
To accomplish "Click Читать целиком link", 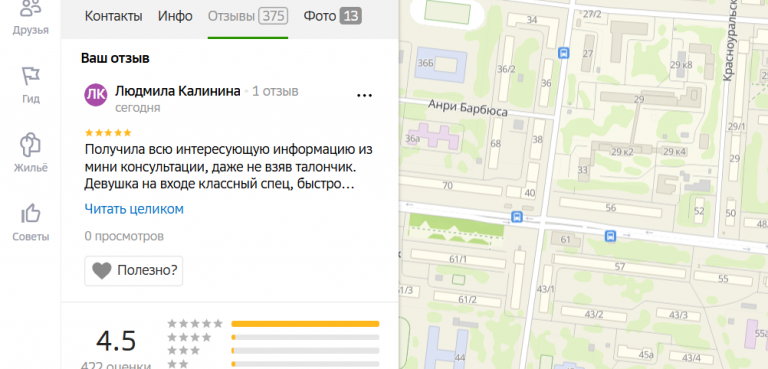I will (x=134, y=209).
